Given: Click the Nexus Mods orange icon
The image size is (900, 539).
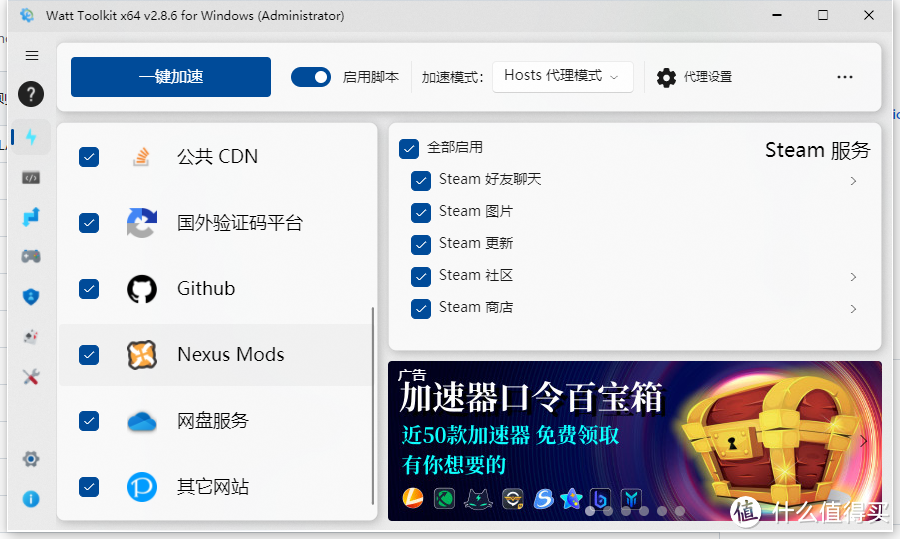Looking at the screenshot, I should pyautogui.click(x=142, y=355).
